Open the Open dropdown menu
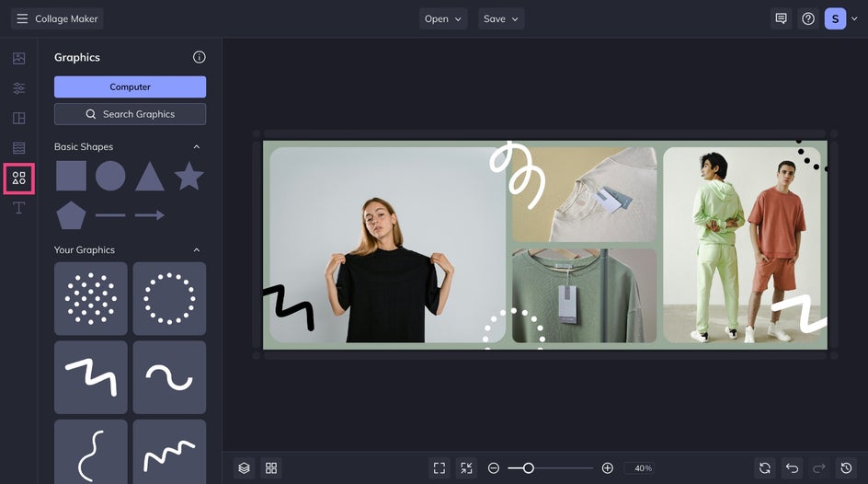This screenshot has width=868, height=484. point(443,18)
